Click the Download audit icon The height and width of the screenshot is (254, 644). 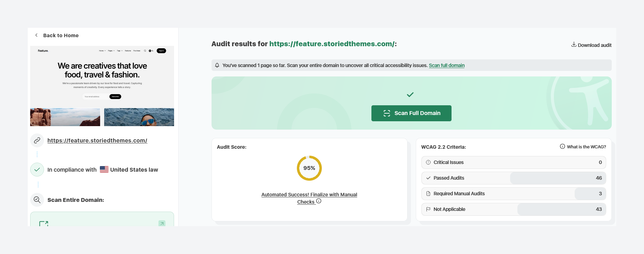(x=574, y=44)
